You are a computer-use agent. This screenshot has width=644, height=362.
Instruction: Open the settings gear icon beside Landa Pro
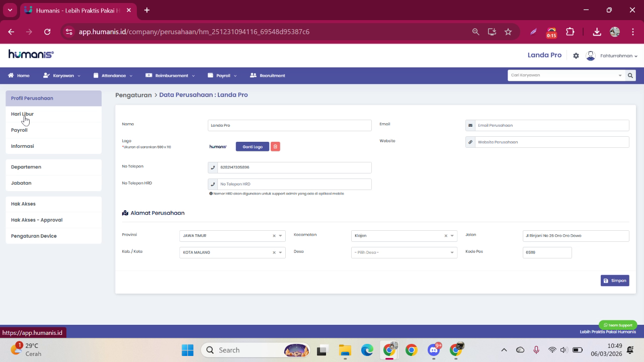[576, 56]
